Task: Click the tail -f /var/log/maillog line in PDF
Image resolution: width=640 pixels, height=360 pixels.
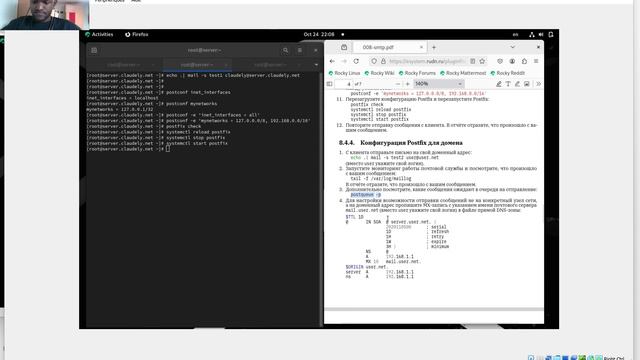Action: pyautogui.click(x=381, y=179)
